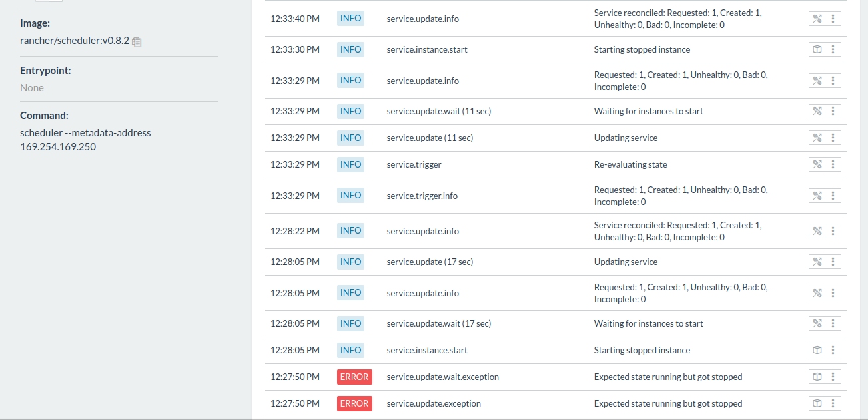Click service icon for service.trigger.info row
868x420 pixels.
tap(817, 196)
